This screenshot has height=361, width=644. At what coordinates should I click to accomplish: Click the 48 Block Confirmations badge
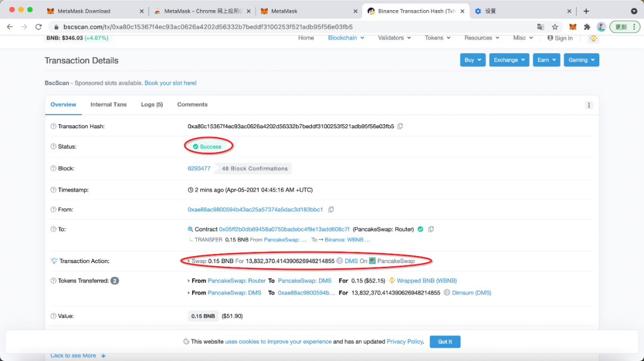click(255, 169)
